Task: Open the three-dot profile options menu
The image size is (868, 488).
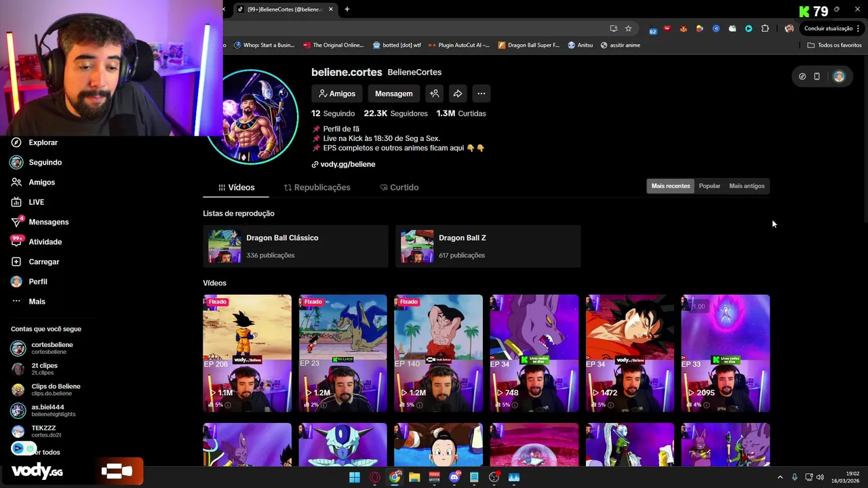Action: 481,94
